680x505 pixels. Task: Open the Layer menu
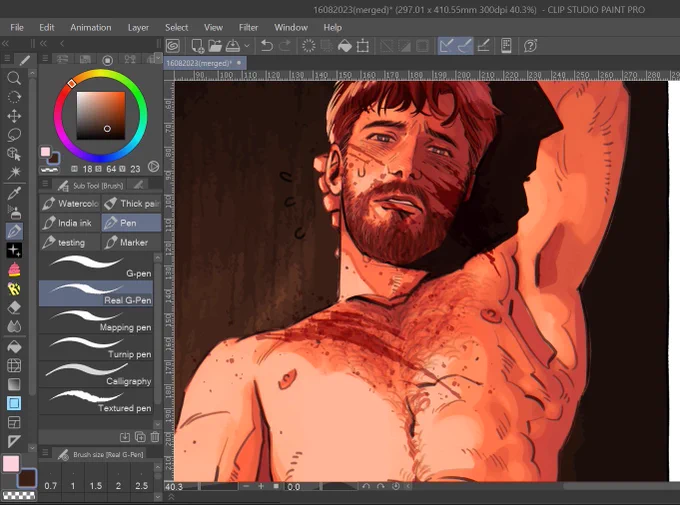(x=138, y=27)
